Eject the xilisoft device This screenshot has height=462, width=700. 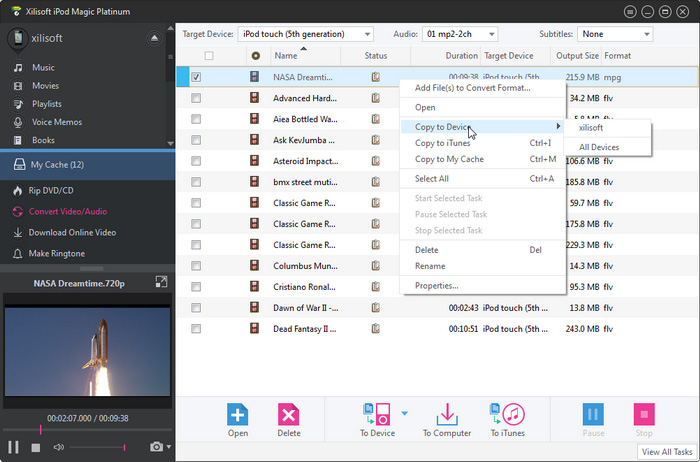tap(153, 38)
